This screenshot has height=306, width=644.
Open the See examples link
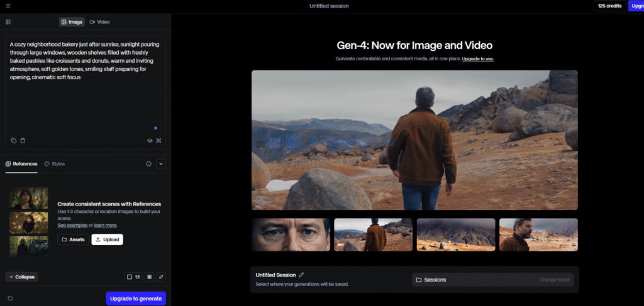point(72,225)
